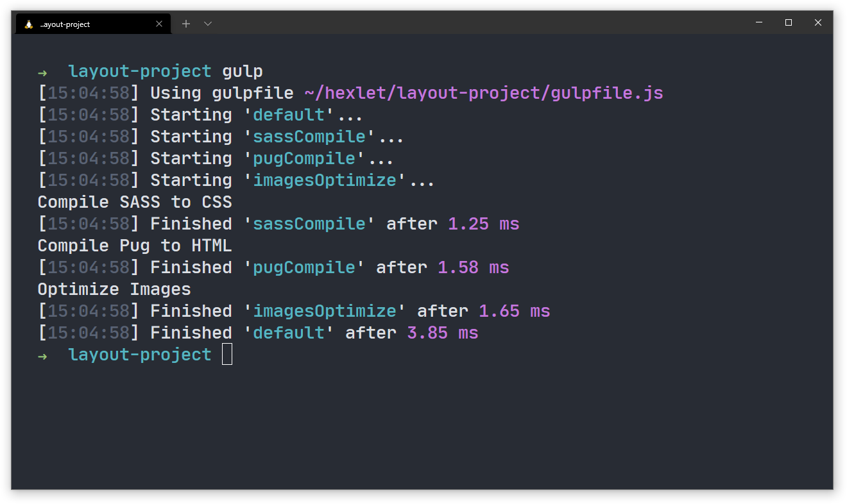
Task: Click the 'Compile SASS to CSS' output line
Action: 135,202
